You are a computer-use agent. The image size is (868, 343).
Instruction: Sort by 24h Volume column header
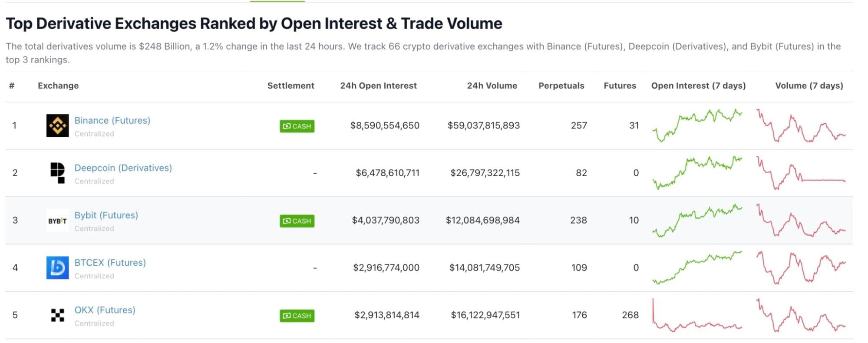[x=492, y=86]
